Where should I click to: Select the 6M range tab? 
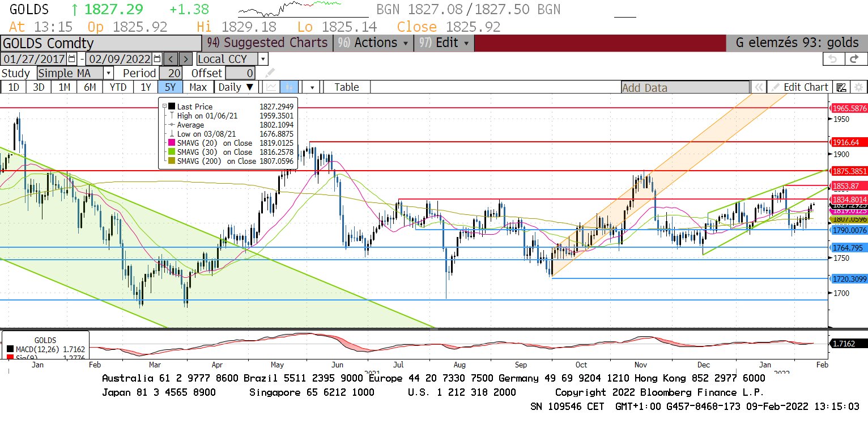90,87
